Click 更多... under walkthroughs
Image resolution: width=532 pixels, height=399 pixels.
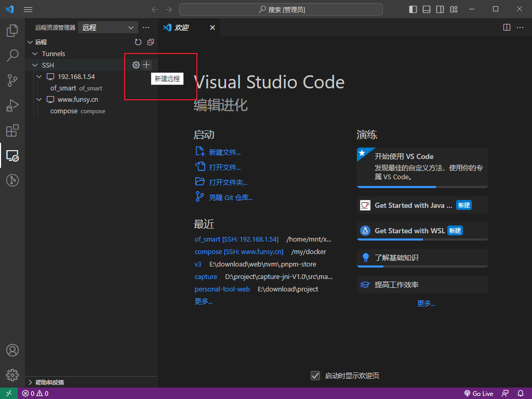[x=426, y=303]
